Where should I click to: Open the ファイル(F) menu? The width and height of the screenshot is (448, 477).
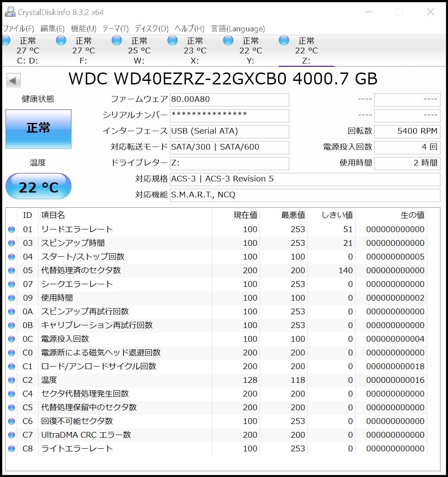(19, 29)
